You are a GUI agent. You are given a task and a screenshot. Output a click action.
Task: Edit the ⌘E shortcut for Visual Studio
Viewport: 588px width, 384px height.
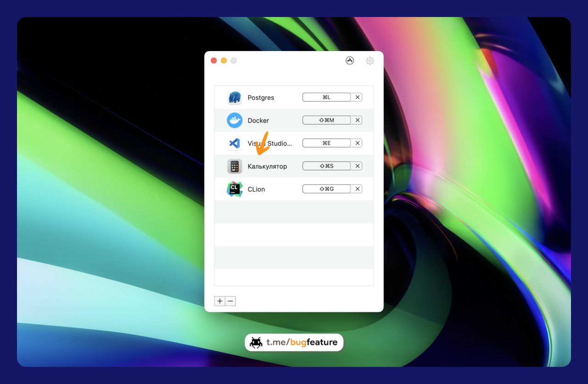click(327, 143)
